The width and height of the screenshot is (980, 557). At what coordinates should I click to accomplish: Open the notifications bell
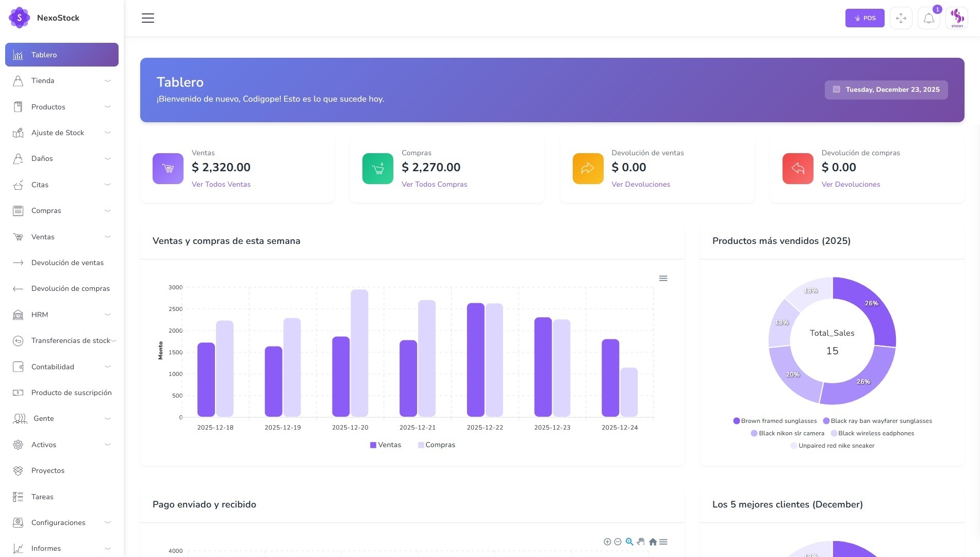point(928,19)
